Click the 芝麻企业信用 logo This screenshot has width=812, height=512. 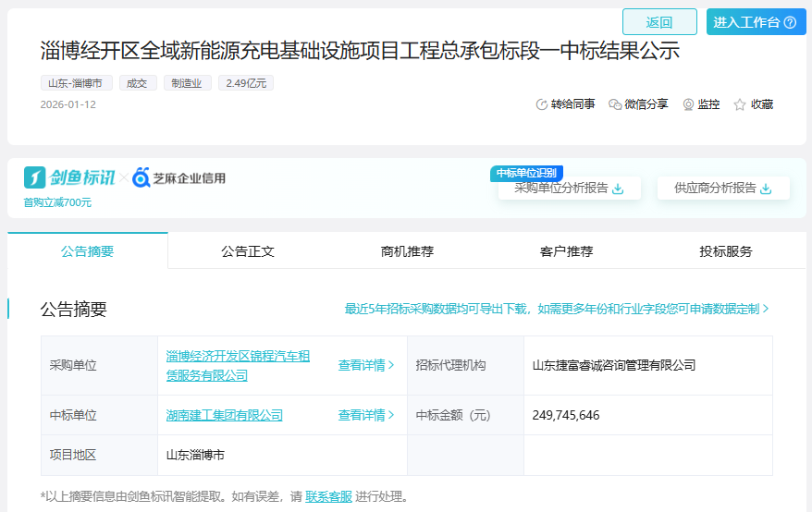coord(179,177)
